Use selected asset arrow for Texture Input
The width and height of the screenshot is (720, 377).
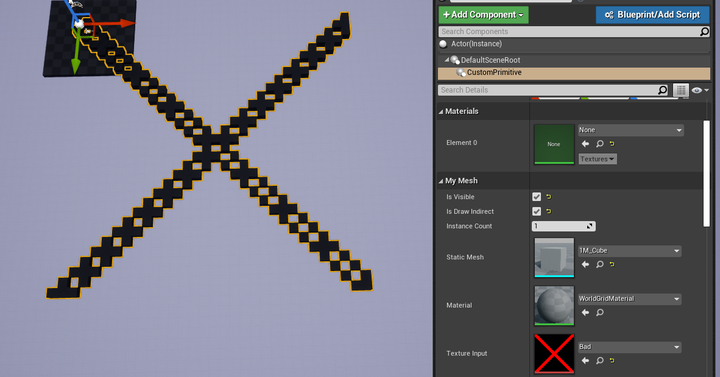(x=585, y=360)
